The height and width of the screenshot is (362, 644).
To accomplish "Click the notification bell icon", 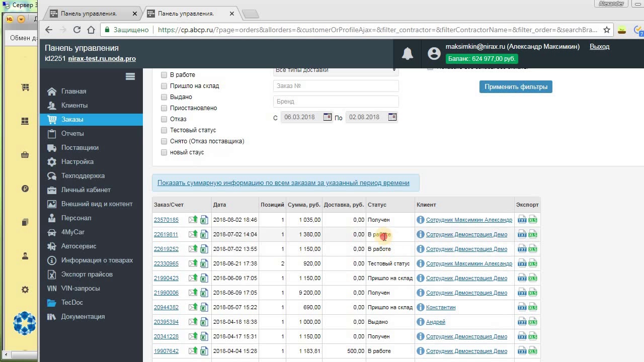I will click(x=408, y=54).
